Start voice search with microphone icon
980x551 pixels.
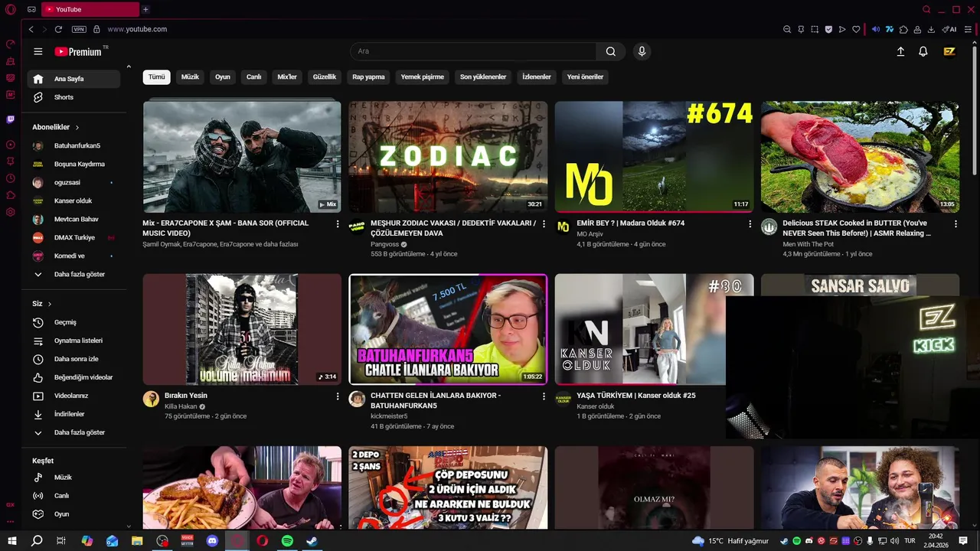[x=642, y=51]
